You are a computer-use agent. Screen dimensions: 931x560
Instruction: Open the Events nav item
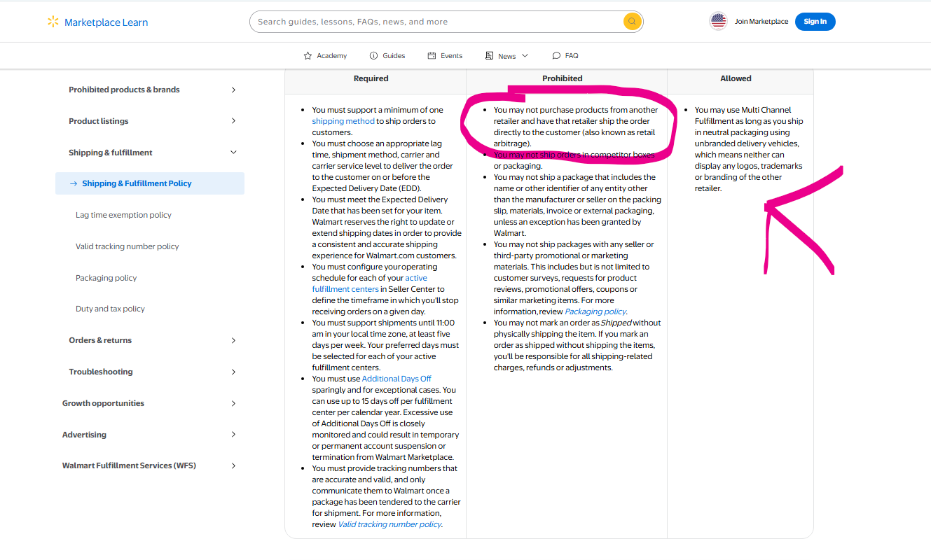coord(445,56)
